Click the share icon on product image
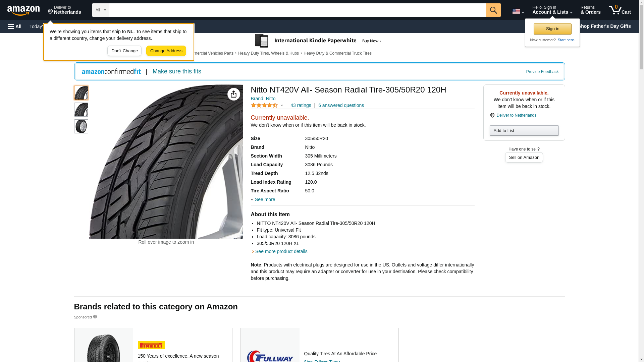The image size is (644, 362). pyautogui.click(x=234, y=95)
